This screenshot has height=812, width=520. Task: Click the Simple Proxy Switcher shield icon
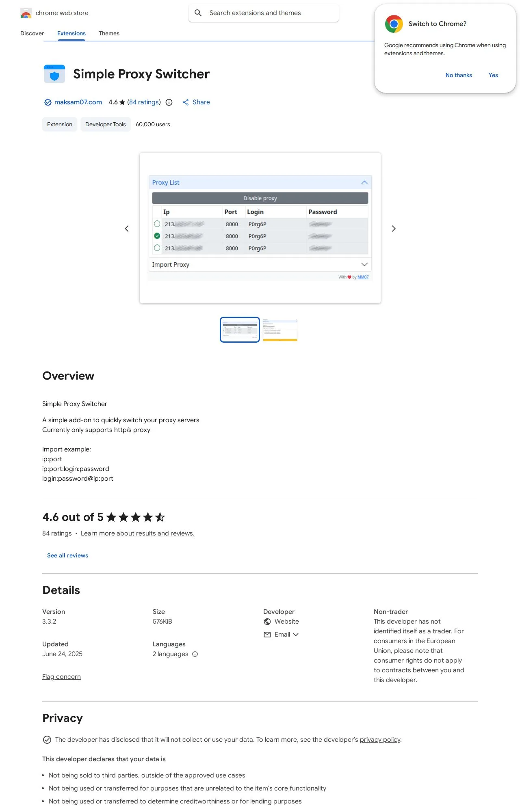tap(54, 74)
